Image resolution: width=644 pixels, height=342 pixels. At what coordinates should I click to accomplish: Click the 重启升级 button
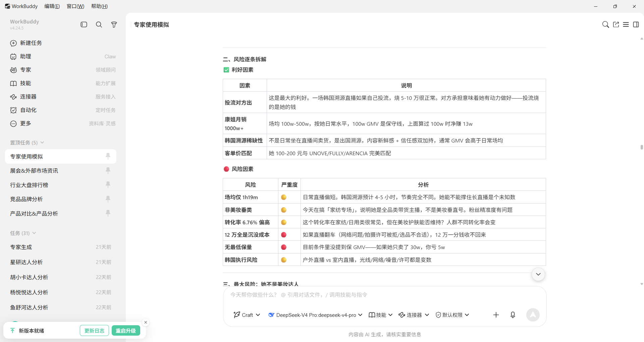tap(126, 331)
